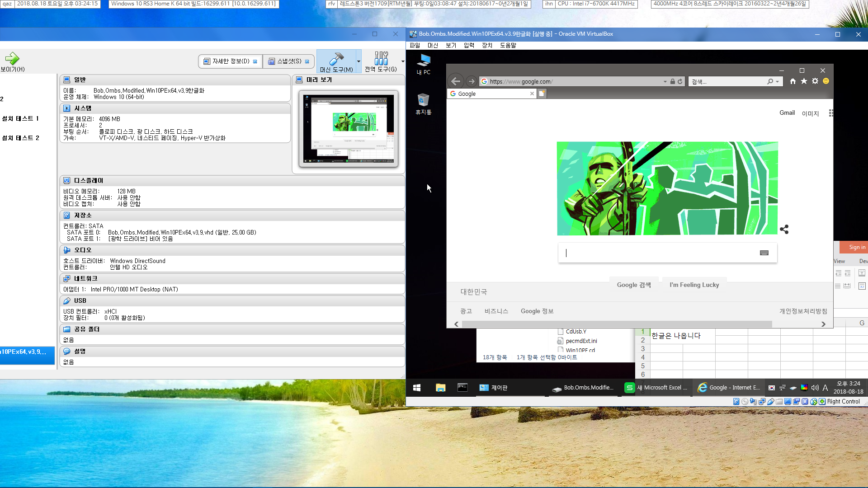The width and height of the screenshot is (868, 488).
Task: Click the USB section icon
Action: [x=67, y=300]
